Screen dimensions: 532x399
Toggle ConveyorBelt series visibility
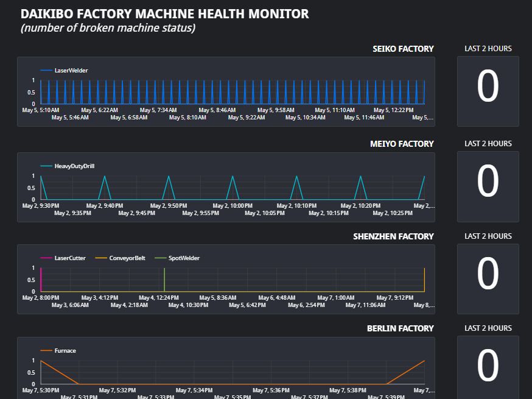pos(127,258)
